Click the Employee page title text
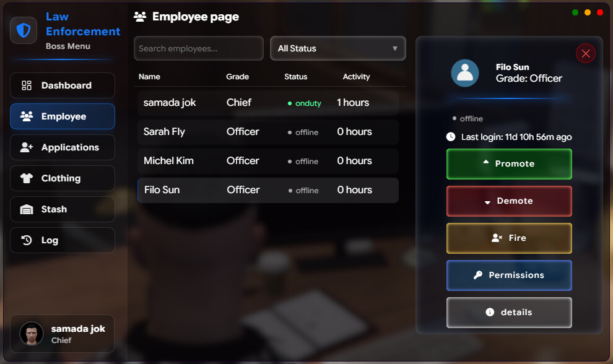Image resolution: width=613 pixels, height=364 pixels. [x=196, y=17]
